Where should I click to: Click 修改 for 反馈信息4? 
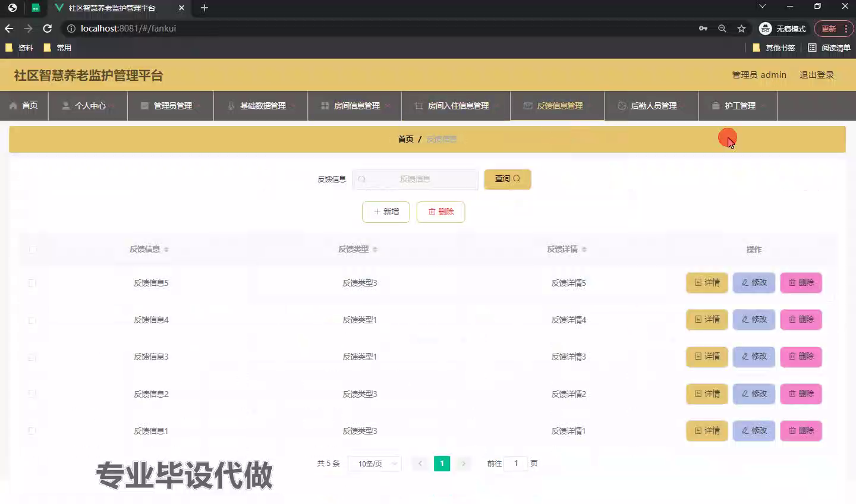click(x=754, y=320)
